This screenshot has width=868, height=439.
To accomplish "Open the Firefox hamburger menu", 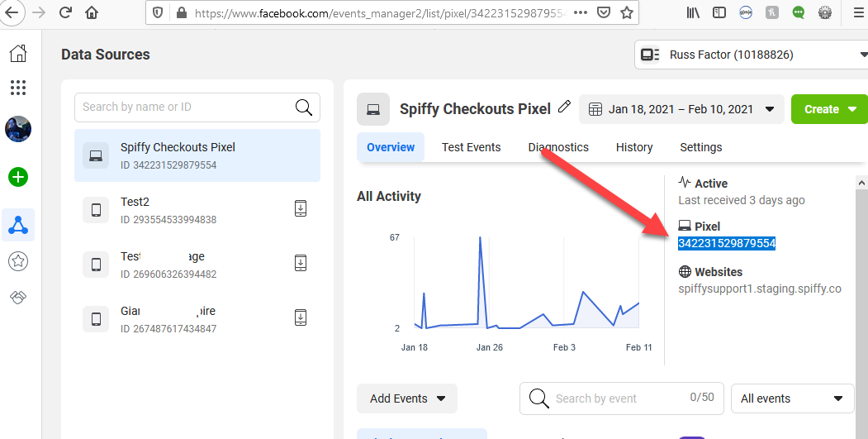I will 858,12.
